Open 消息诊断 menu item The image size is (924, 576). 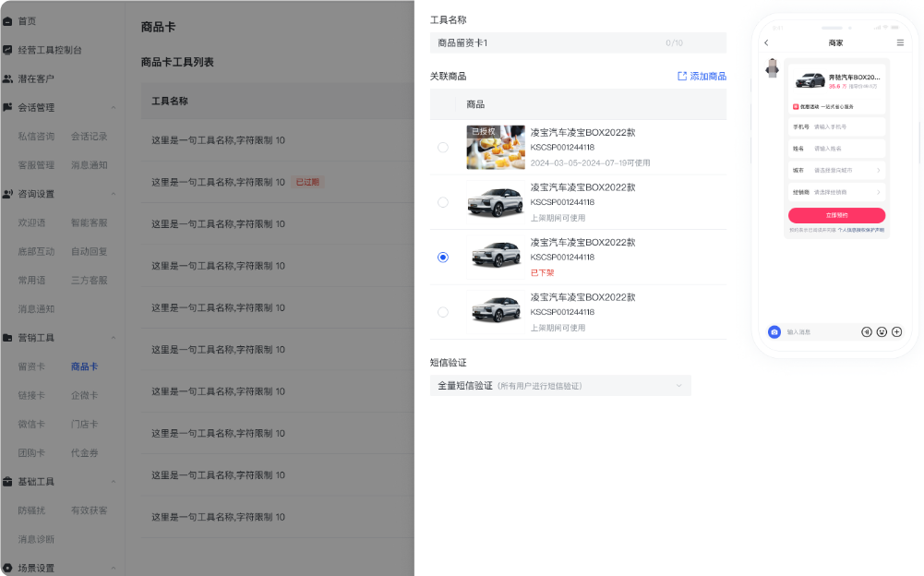[x=36, y=539]
